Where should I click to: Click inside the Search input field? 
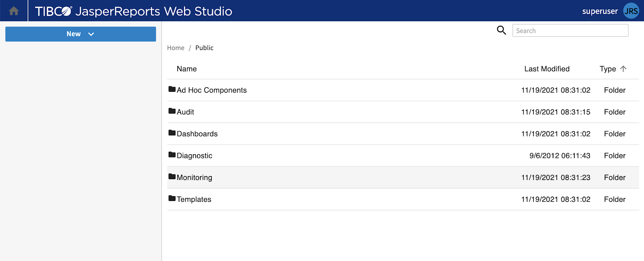tap(570, 30)
